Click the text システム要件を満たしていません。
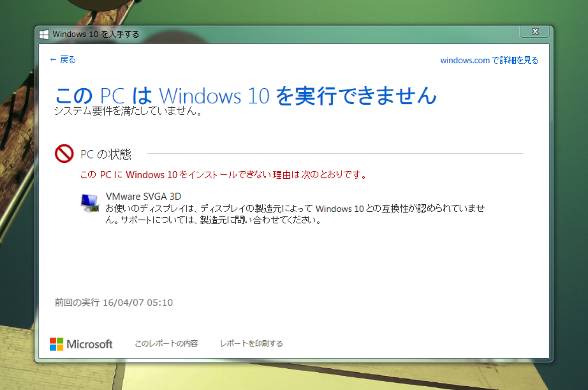 (x=129, y=111)
